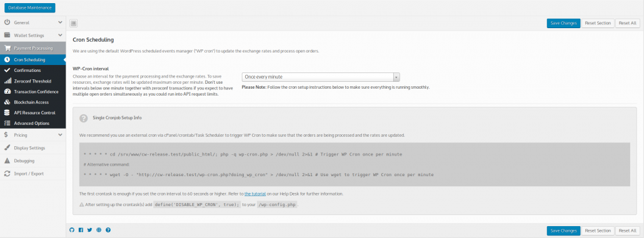Open the GitHub icon in the footer

click(x=72, y=231)
